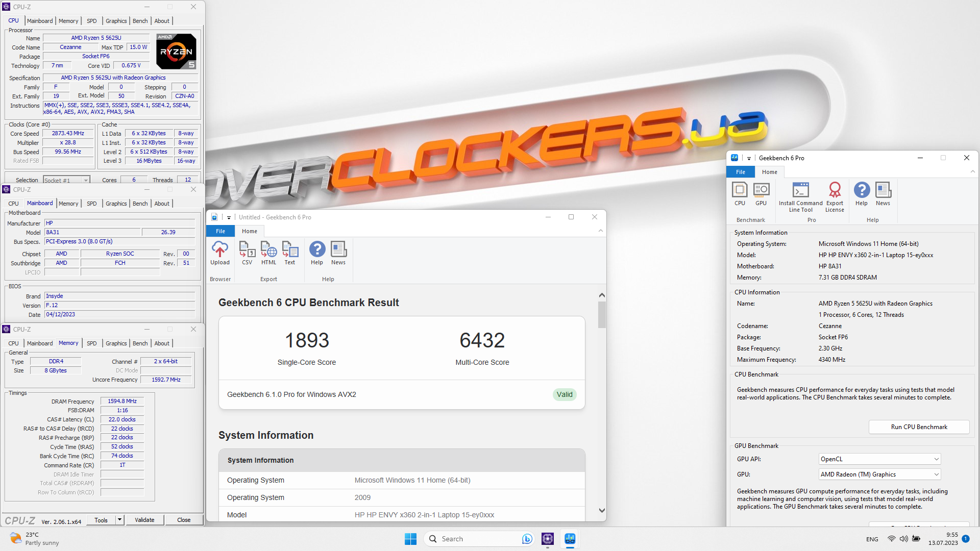Click Upload icon in Geekbench result window
This screenshot has height=551, width=980.
[x=220, y=253]
